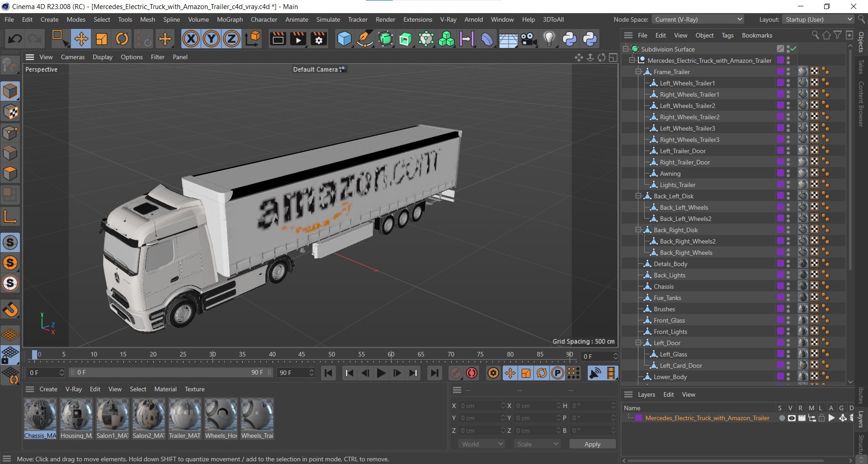
Task: Click timeline ruler at frame 45
Action: pos(302,355)
